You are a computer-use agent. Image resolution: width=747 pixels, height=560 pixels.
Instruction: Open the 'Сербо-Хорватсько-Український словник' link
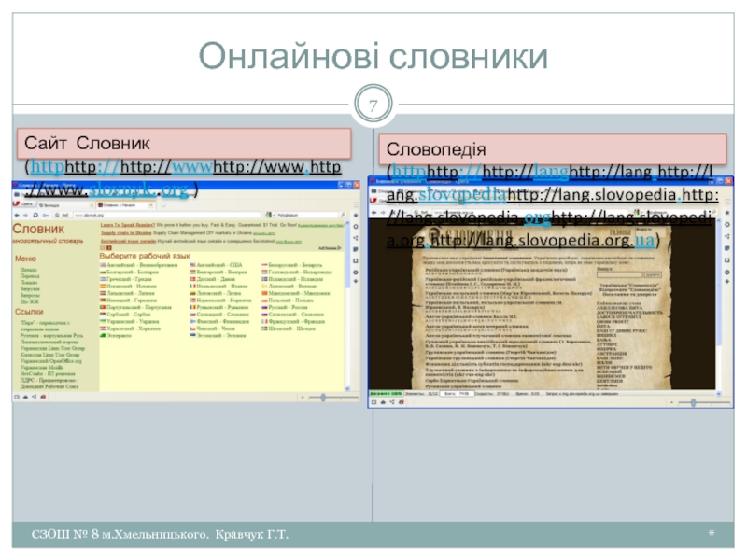[x=472, y=381]
